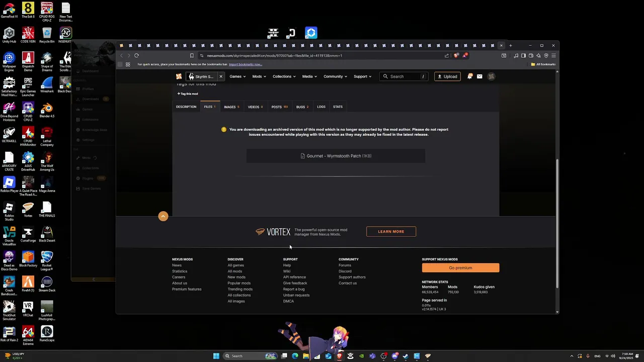Reload the page with the refresh icon

click(x=136, y=55)
